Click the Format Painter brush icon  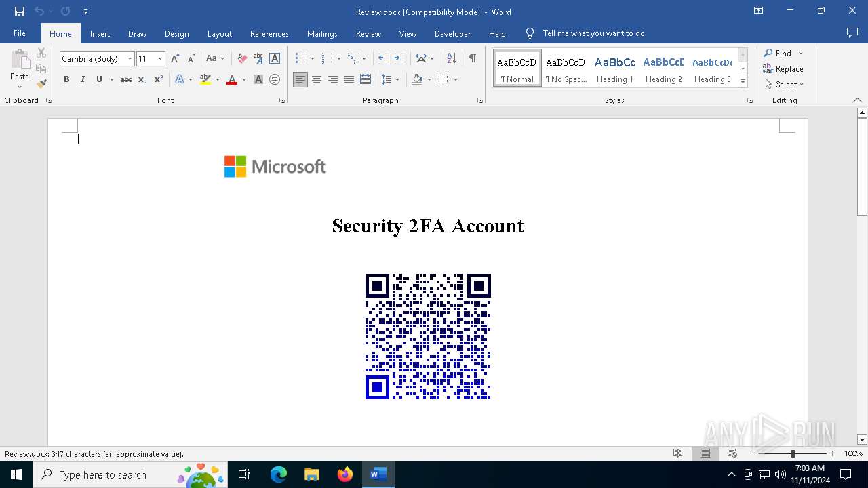(x=41, y=84)
